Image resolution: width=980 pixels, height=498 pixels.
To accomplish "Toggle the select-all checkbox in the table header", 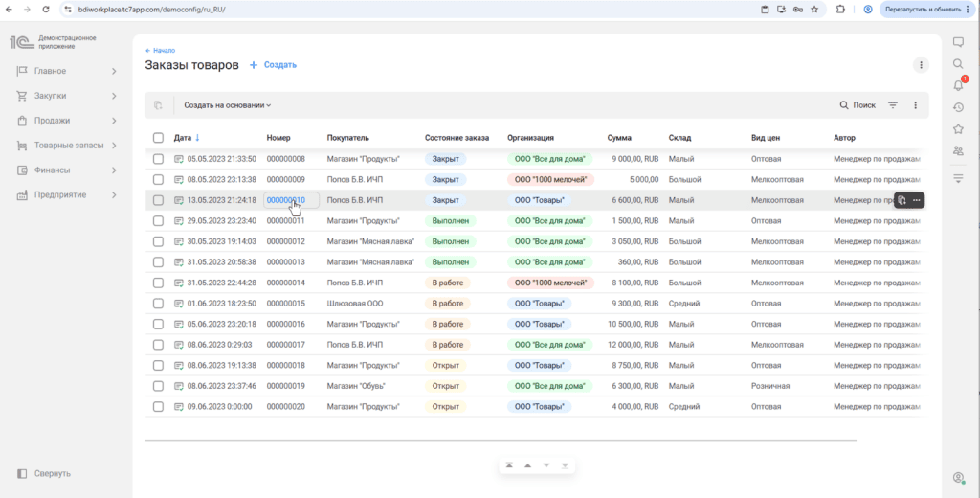I will pyautogui.click(x=159, y=138).
